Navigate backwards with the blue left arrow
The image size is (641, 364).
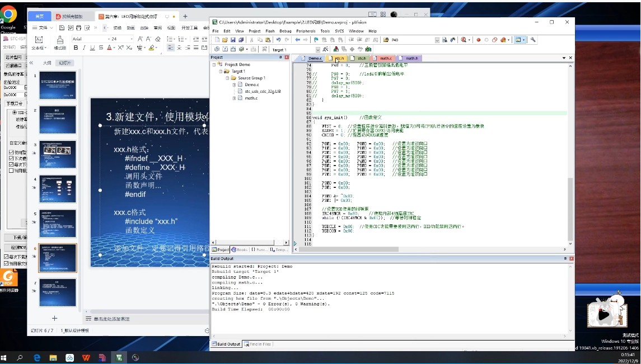click(x=298, y=40)
